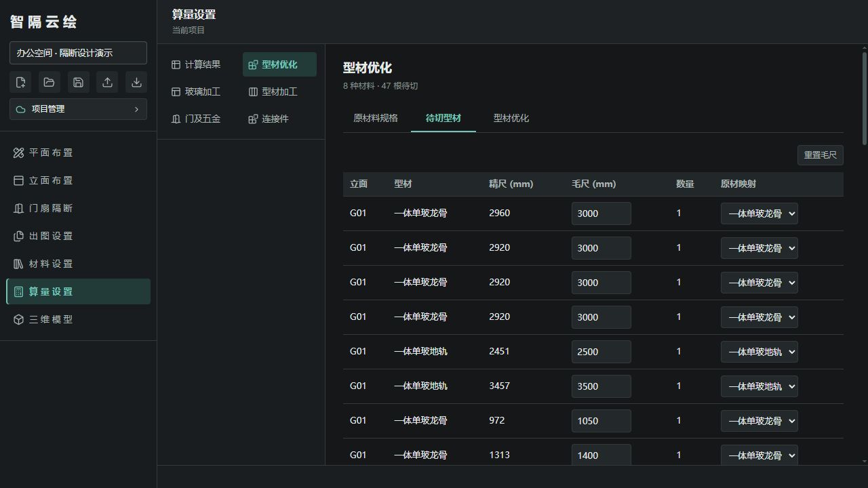Image resolution: width=868 pixels, height=488 pixels.
Task: Open the 玻璃加工 panel
Action: click(202, 91)
